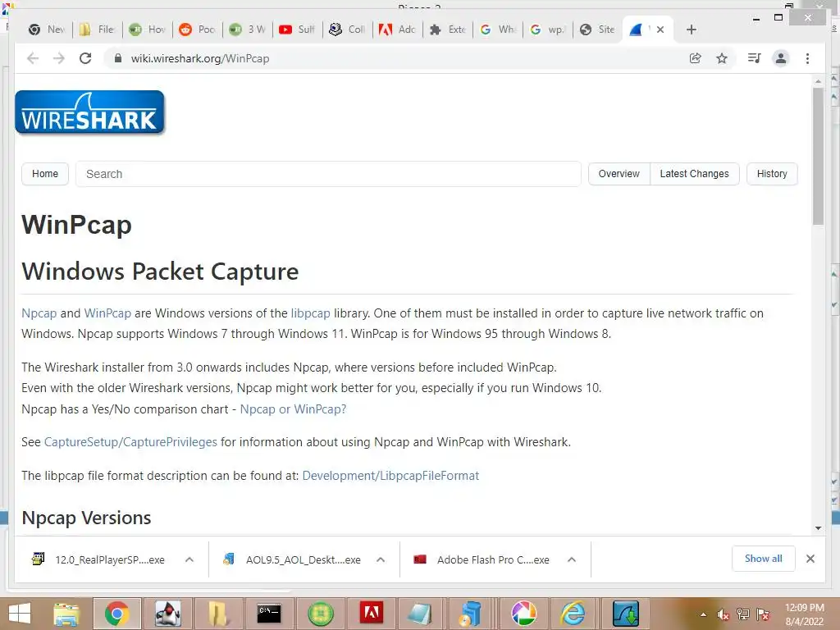Click the Chrome taskbar icon
This screenshot has width=840, height=630.
tap(116, 614)
